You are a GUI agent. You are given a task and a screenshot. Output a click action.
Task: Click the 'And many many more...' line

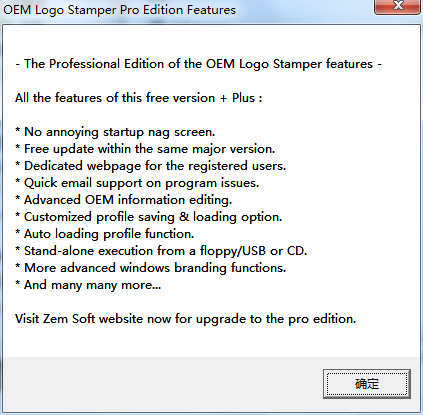[x=88, y=285]
